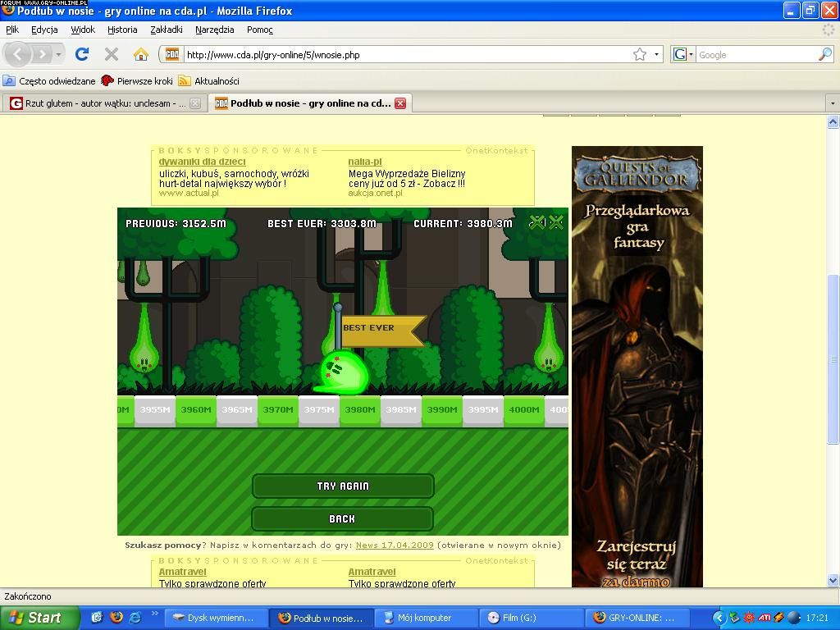Click the first quick launch desktop icon
840x630 pixels.
(97, 617)
